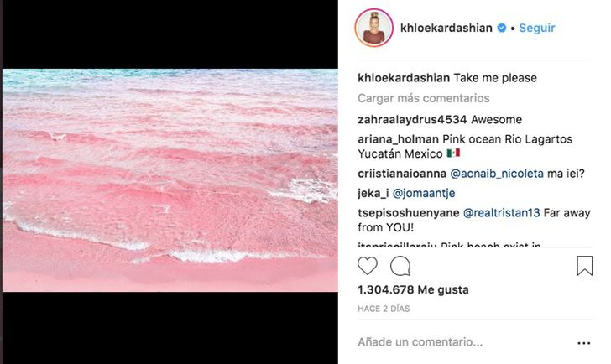Follow the account via Seguir
Image resolution: width=611 pixels, height=364 pixels.
(x=537, y=28)
